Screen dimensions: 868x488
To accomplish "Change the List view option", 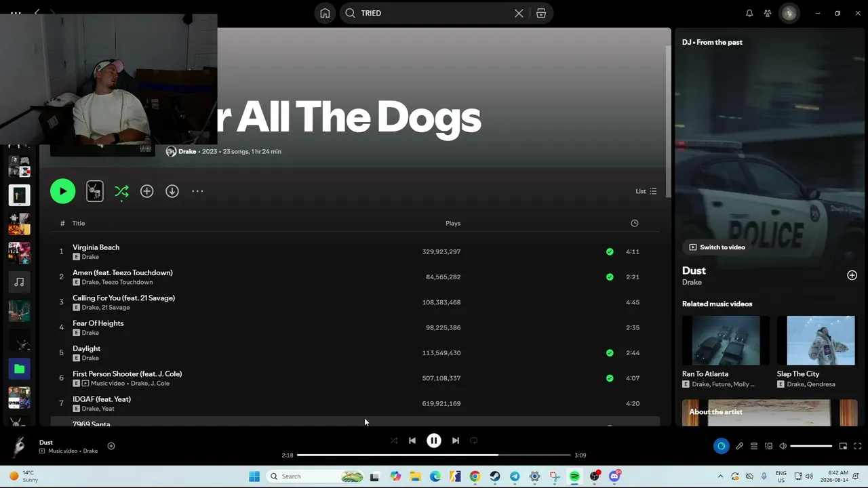I will coord(646,191).
